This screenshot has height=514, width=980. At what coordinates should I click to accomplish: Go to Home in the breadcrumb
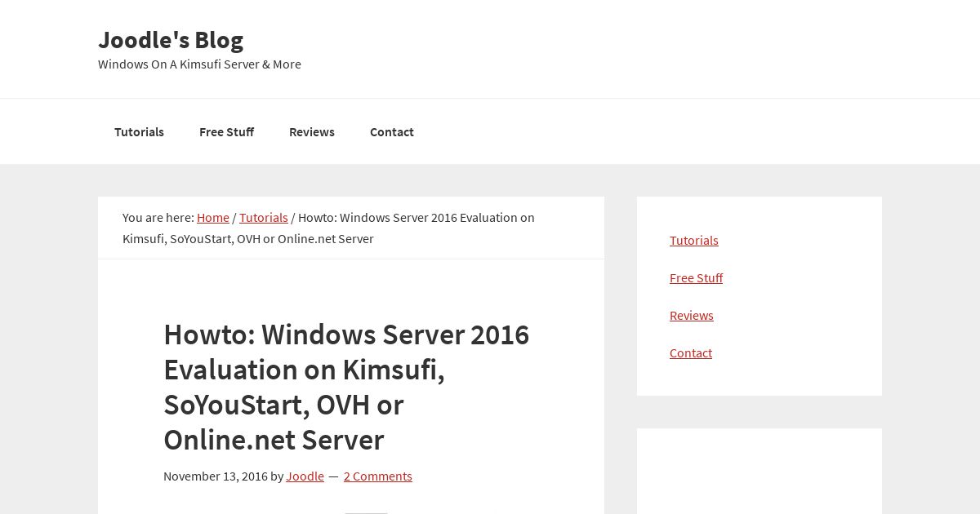[213, 217]
